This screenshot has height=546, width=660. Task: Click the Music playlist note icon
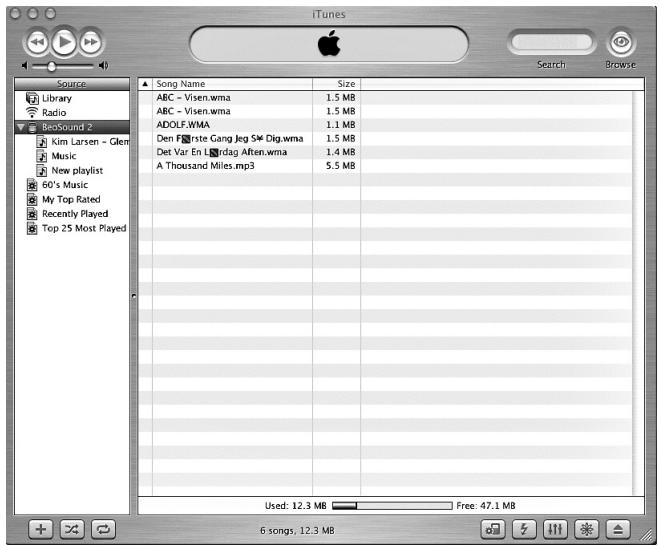42,156
